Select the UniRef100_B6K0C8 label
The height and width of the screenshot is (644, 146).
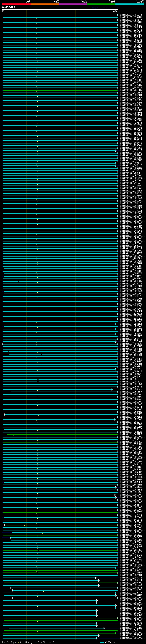131,55
